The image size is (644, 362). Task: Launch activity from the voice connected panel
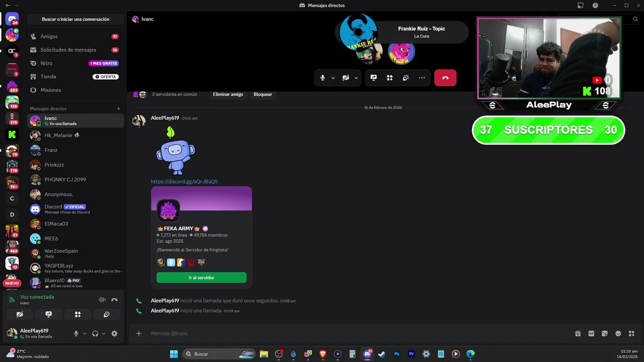pyautogui.click(x=77, y=314)
